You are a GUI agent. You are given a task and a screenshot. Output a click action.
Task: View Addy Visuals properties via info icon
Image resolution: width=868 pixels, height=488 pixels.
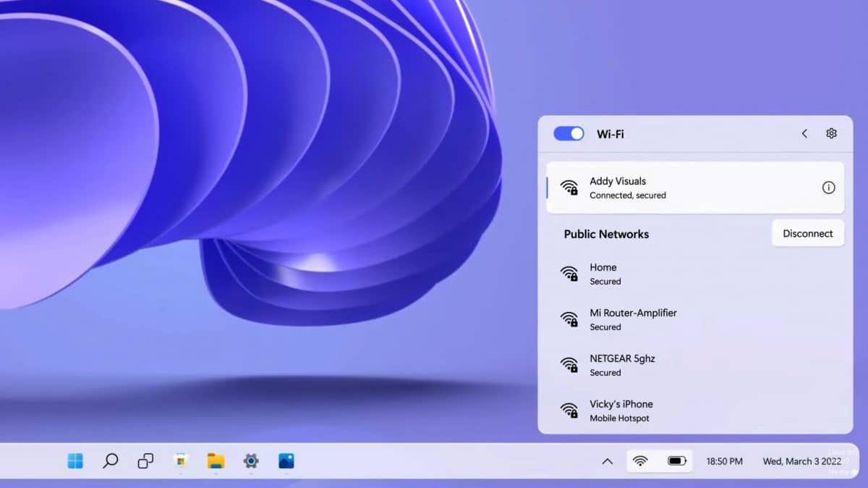coord(828,188)
